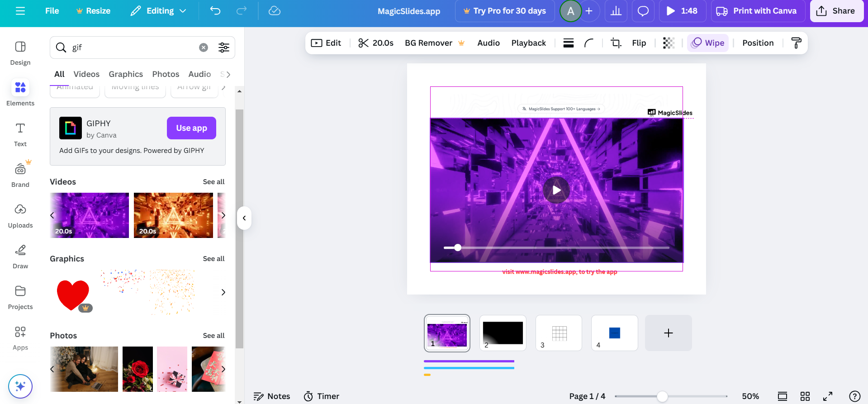
Task: Click the zoom slider handle
Action: click(662, 396)
